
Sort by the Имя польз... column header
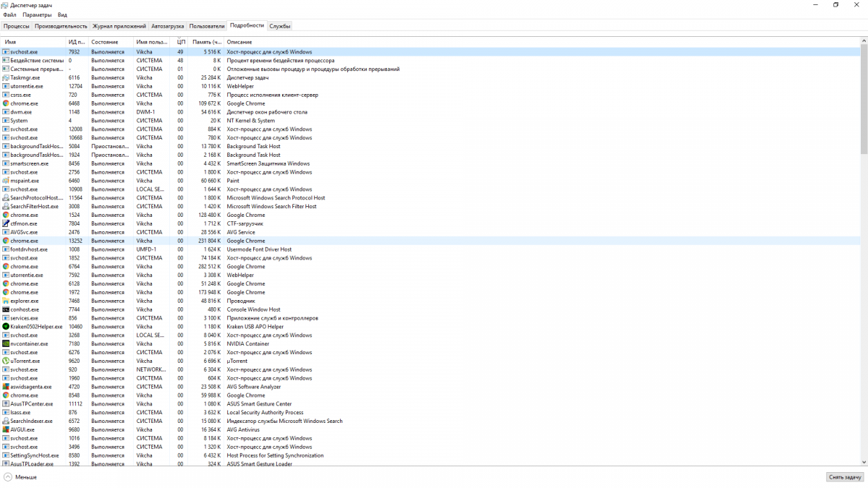click(x=153, y=42)
